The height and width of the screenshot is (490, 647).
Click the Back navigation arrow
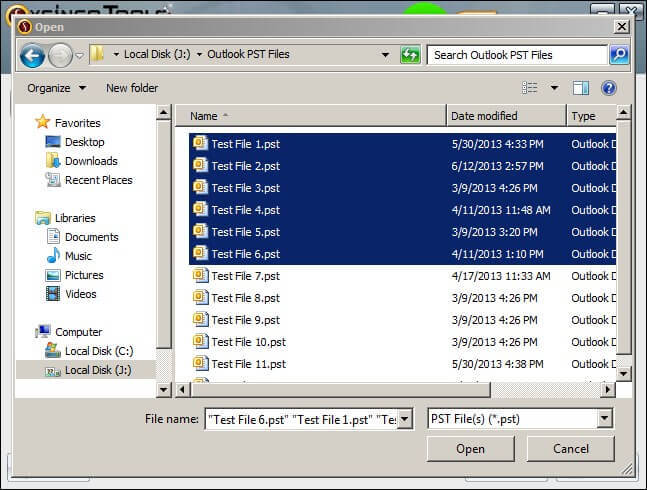[32, 56]
